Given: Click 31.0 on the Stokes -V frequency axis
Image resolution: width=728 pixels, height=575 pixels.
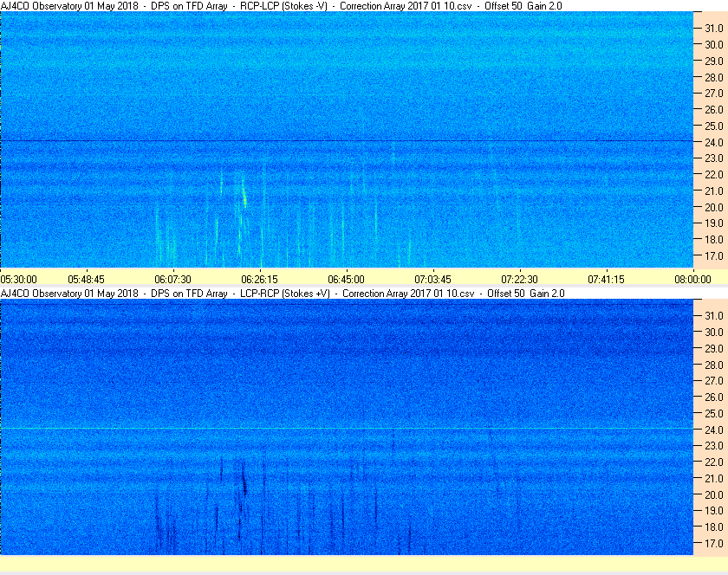Looking at the screenshot, I should click(714, 29).
